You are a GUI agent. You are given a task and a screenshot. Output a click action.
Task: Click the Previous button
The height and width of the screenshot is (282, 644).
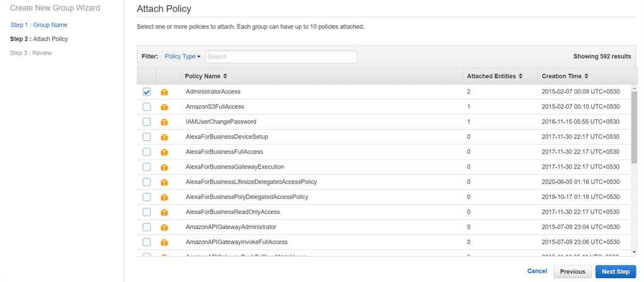[x=572, y=272]
